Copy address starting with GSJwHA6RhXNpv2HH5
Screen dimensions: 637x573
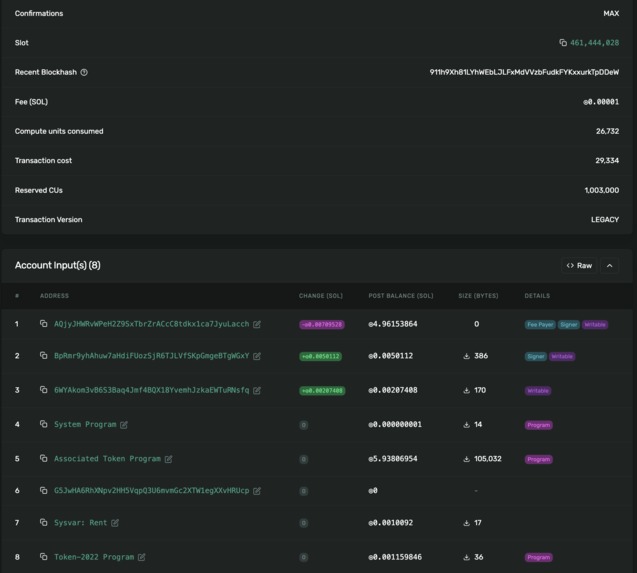43,491
